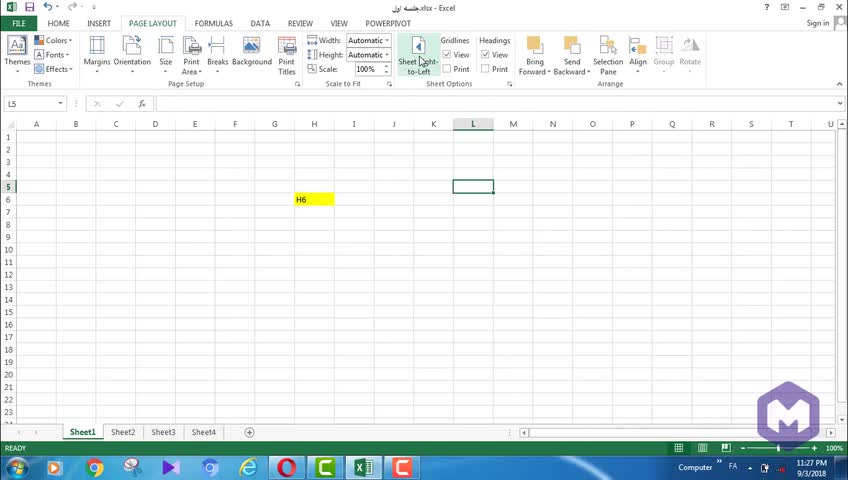The width and height of the screenshot is (848, 480).
Task: Open Ribbon Display Options
Action: point(785,7)
